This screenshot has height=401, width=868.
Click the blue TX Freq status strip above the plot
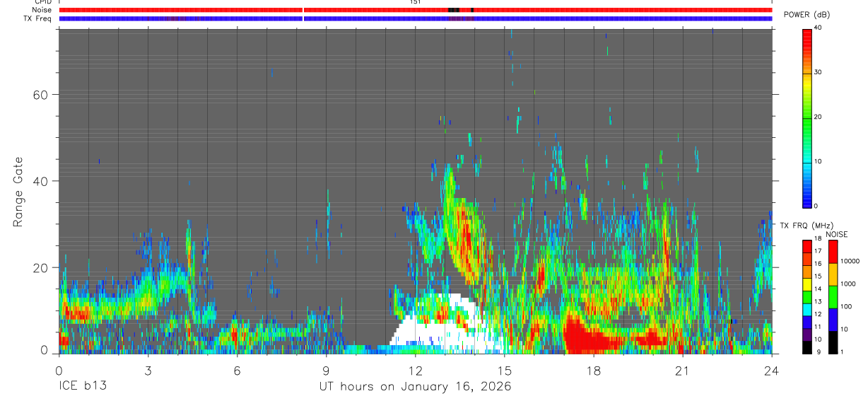[416, 18]
